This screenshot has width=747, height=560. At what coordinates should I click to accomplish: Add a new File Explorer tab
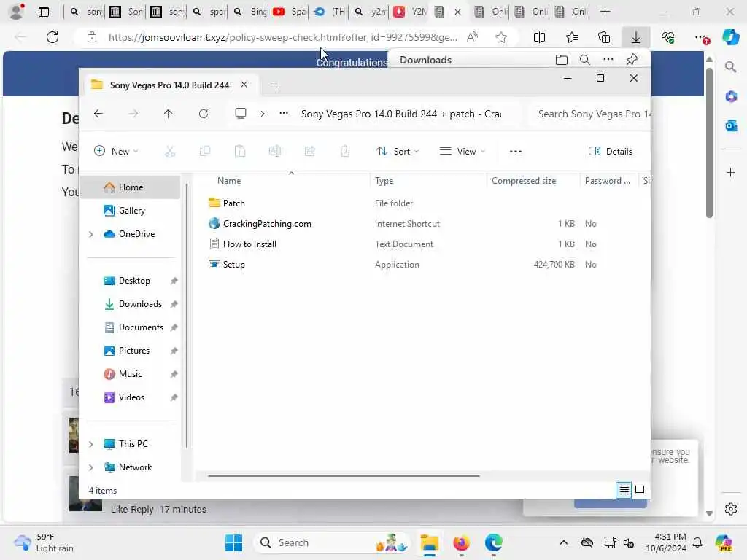coord(276,85)
